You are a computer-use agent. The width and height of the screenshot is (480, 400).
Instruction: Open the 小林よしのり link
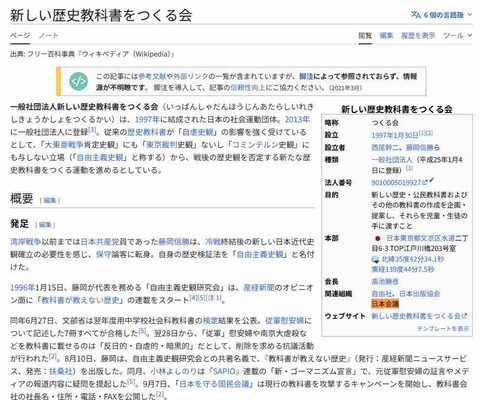pyautogui.click(x=174, y=371)
